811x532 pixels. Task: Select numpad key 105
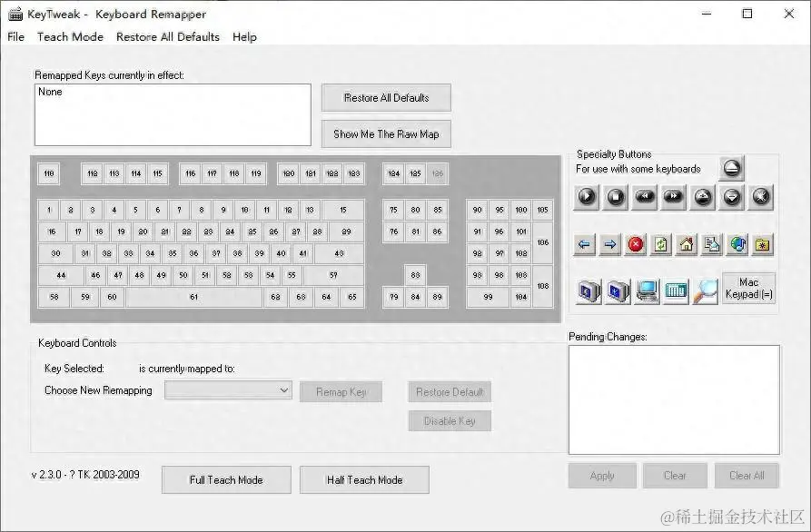coord(542,210)
